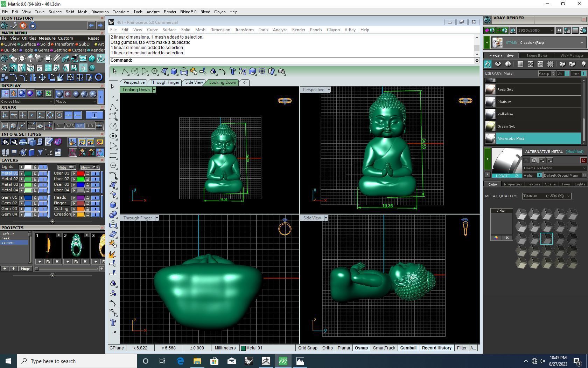Select the Text object tool in Rhino toolbar
Viewport: 588px width, 368px height.
[233, 71]
